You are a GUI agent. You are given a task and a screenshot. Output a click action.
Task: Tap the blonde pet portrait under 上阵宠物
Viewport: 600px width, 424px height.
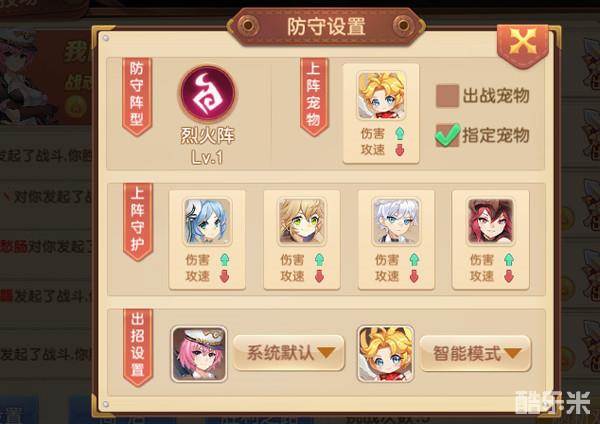click(x=382, y=96)
